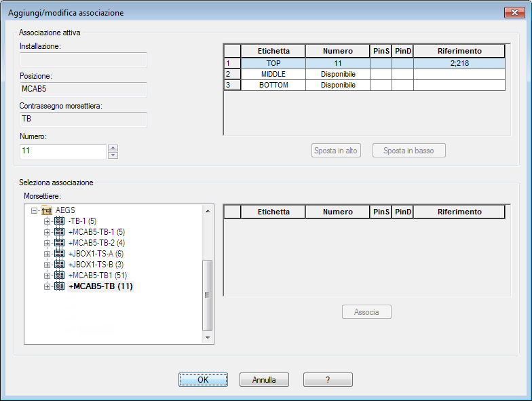Select +MCAB5-TB-1 (5) terminal strip

coord(96,232)
